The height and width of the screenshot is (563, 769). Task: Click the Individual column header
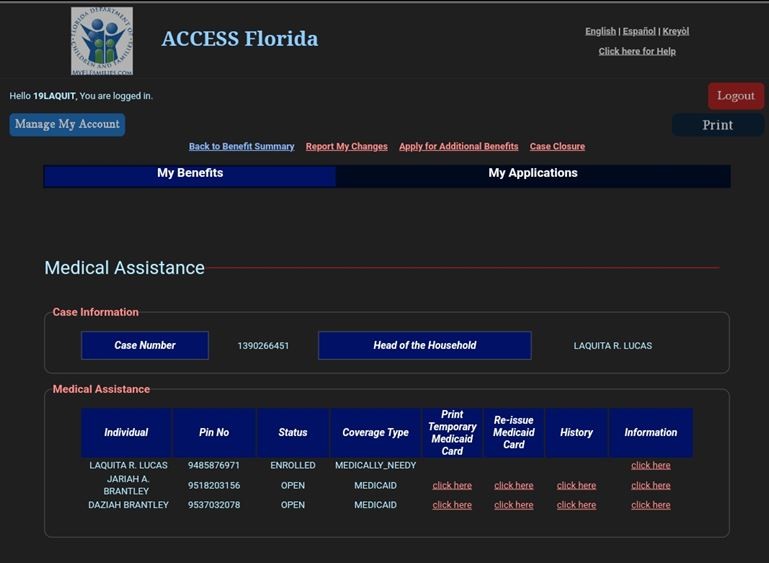click(126, 433)
